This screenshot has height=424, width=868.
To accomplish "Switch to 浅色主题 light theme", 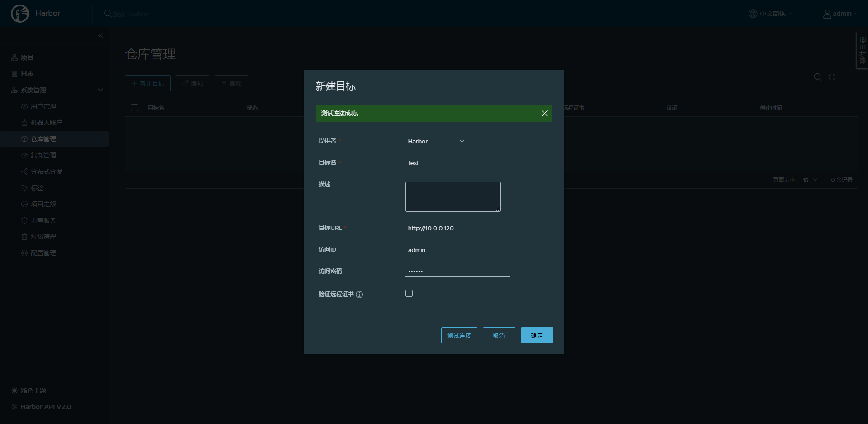I will 33,391.
